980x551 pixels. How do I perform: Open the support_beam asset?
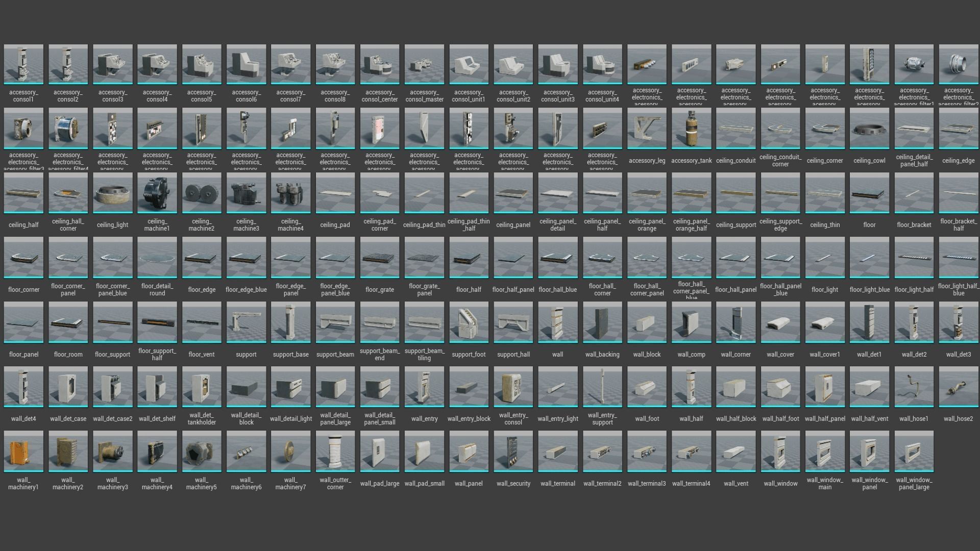coord(335,322)
